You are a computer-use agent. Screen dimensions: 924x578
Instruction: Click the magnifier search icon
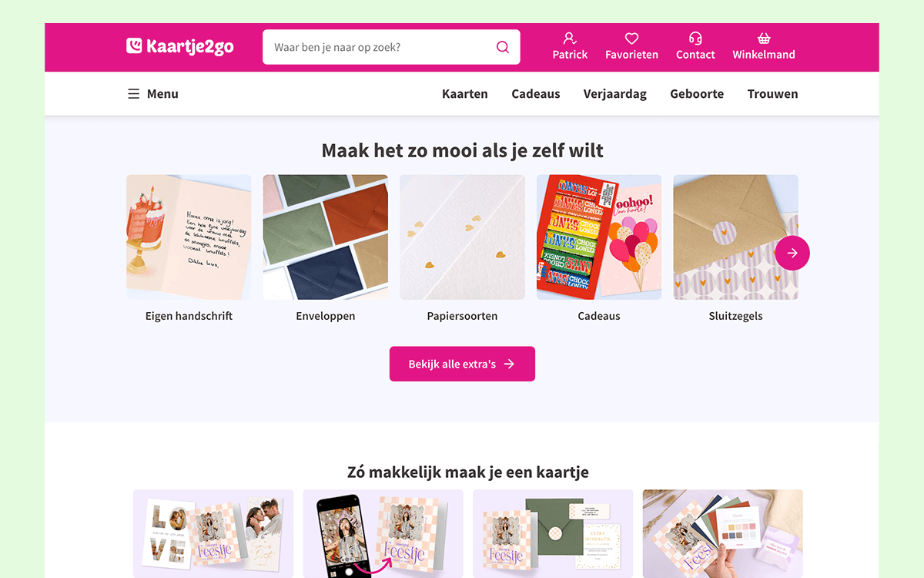(503, 47)
